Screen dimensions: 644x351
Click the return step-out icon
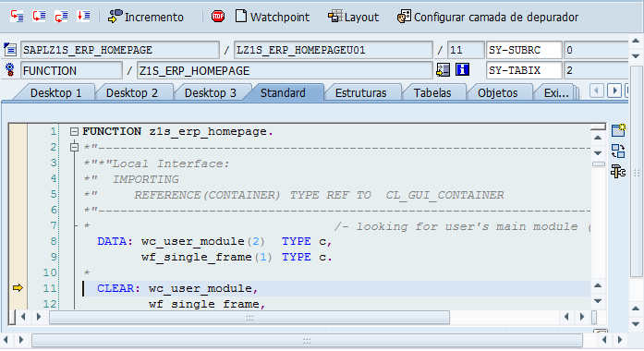[61, 17]
